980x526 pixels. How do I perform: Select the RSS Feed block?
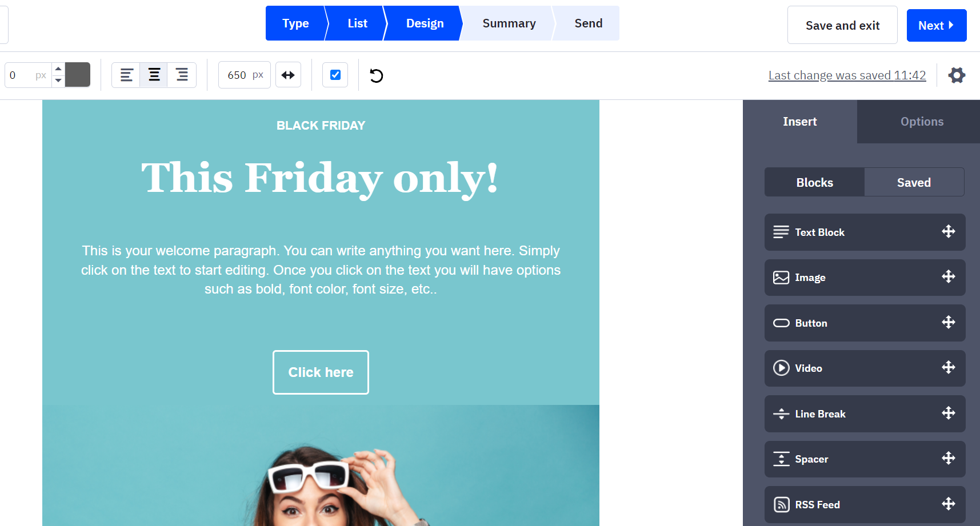(x=865, y=504)
